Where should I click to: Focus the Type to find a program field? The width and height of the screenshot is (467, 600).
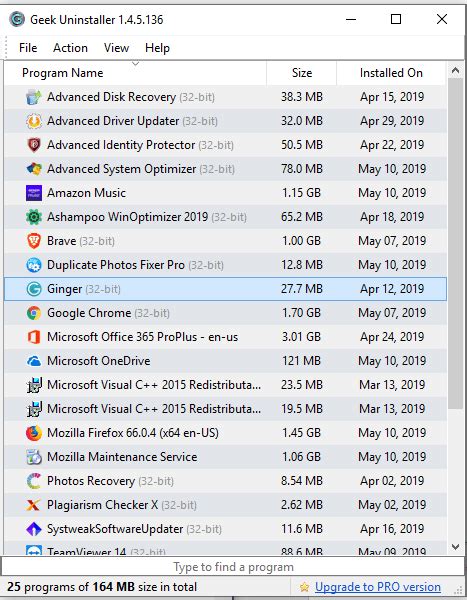pos(233,567)
